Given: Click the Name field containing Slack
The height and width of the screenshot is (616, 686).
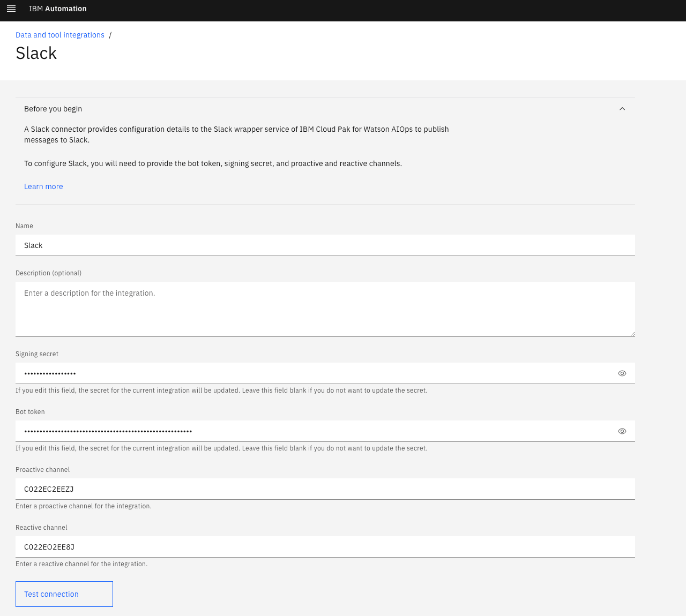Looking at the screenshot, I should pos(325,245).
